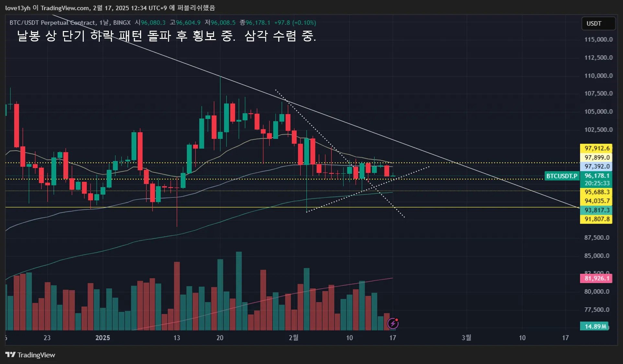
Task: Click the 20:25:33 countdown timer
Action: pyautogui.click(x=596, y=183)
